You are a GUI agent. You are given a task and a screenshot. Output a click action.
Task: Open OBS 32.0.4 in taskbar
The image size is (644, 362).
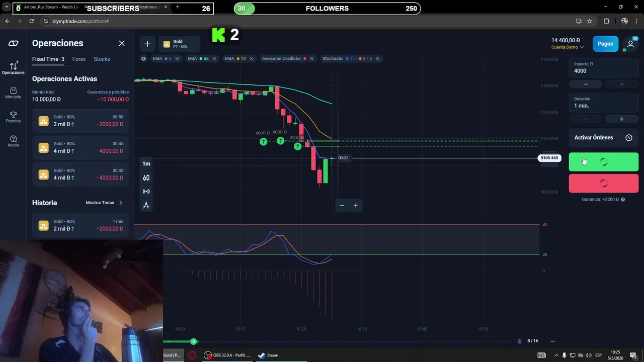pos(226,355)
